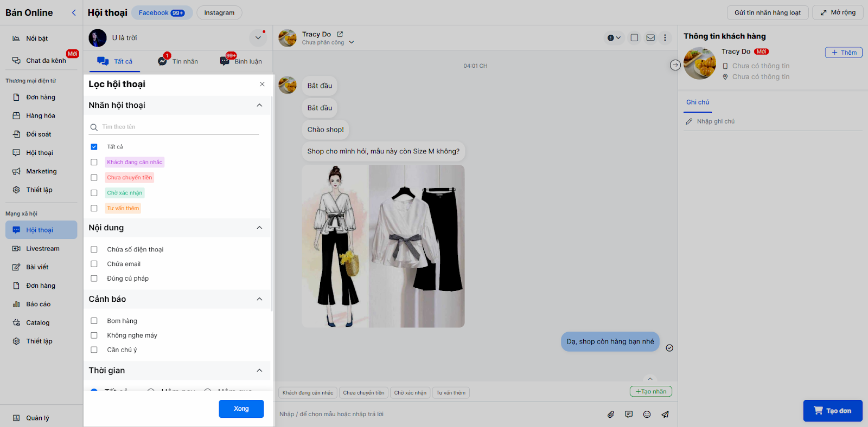Collapse the Cảnh báo section
The width and height of the screenshot is (868, 427).
tap(259, 299)
